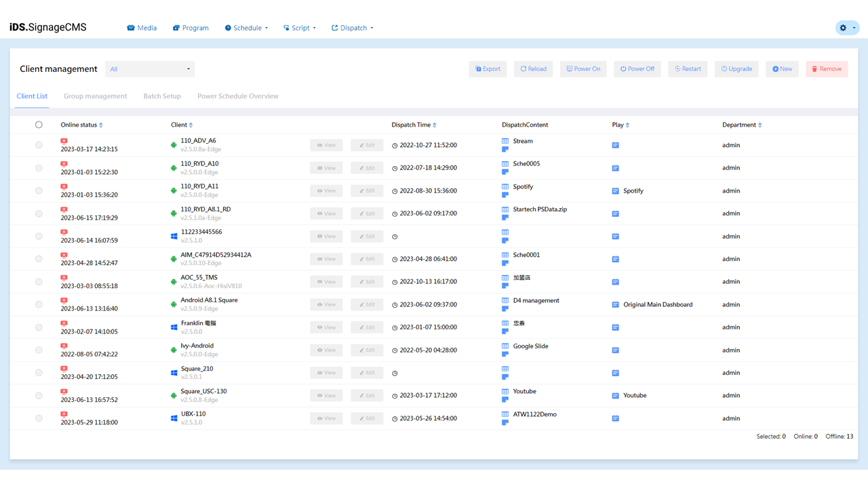Click the schedule grid icon beside Stream
This screenshot has width=868, height=488.
505,142
